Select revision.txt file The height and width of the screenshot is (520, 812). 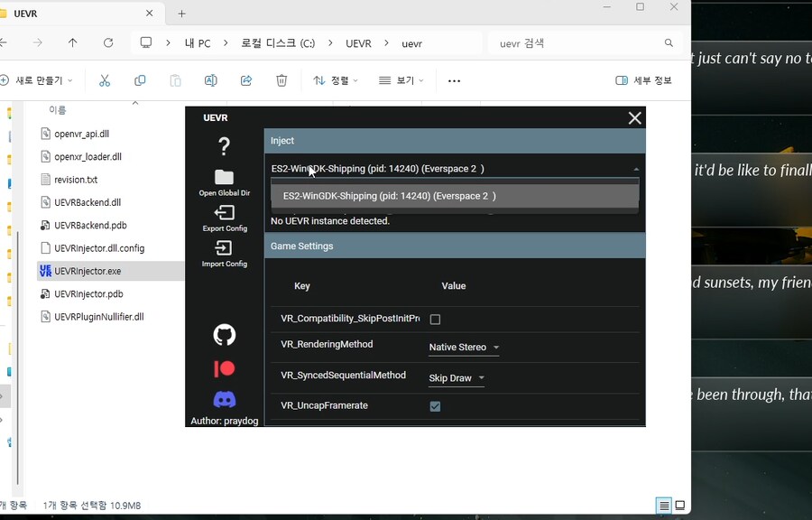click(x=76, y=180)
